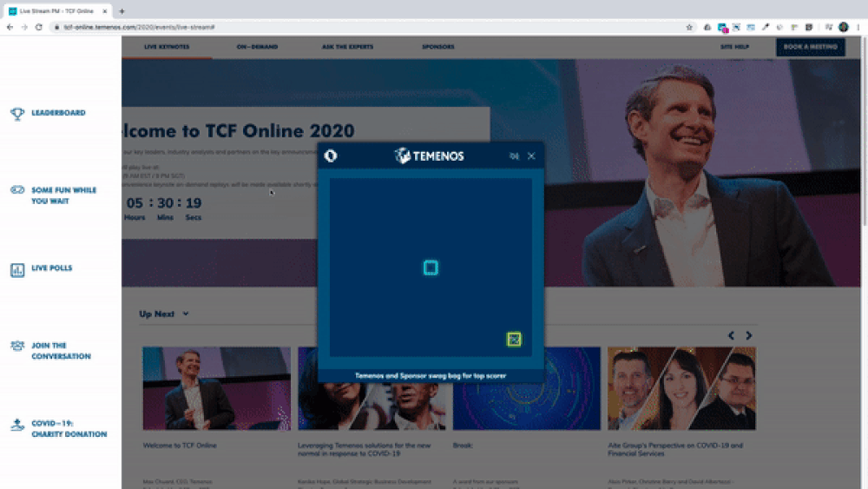The image size is (868, 489).
Task: Bookmark this page with the star icon
Action: pyautogui.click(x=689, y=27)
